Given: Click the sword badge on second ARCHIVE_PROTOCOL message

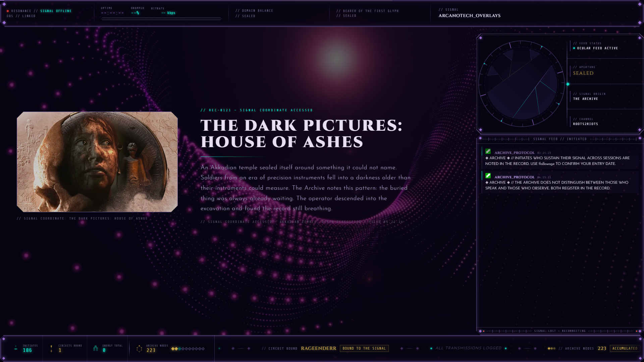Looking at the screenshot, I should pos(488,176).
